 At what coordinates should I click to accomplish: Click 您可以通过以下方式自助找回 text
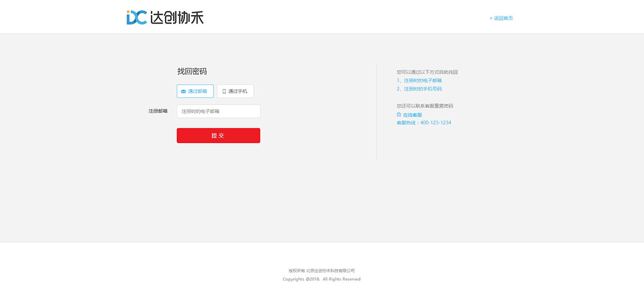(427, 72)
